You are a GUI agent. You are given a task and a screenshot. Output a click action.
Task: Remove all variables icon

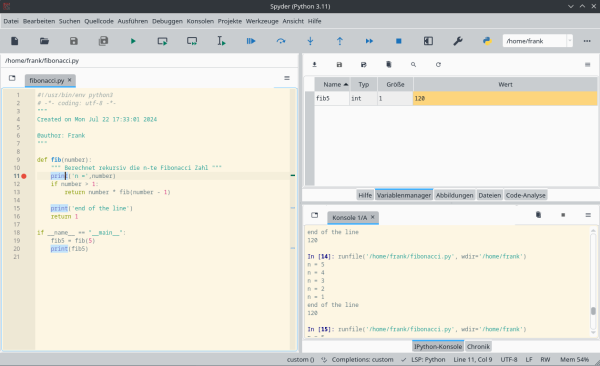[x=389, y=65]
